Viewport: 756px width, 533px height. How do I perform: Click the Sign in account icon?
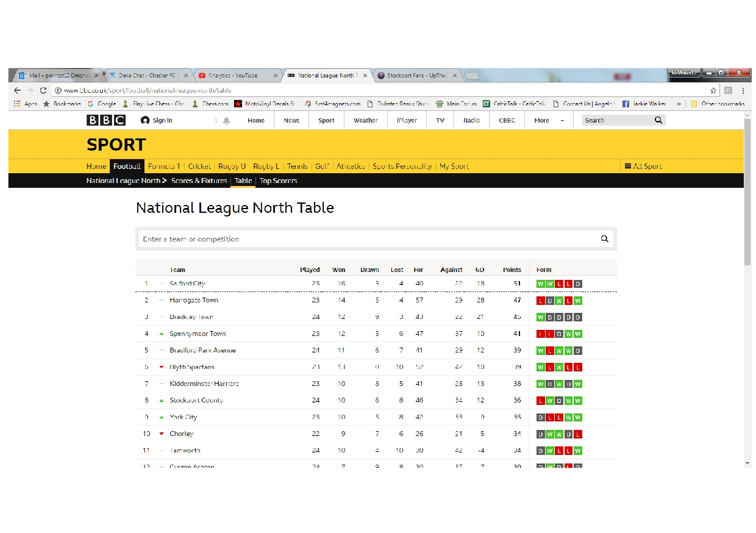[145, 121]
